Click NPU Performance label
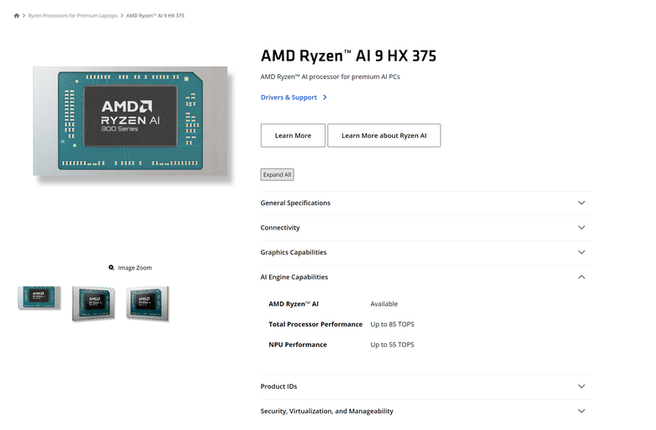This screenshot has width=656, height=430. [x=297, y=345]
